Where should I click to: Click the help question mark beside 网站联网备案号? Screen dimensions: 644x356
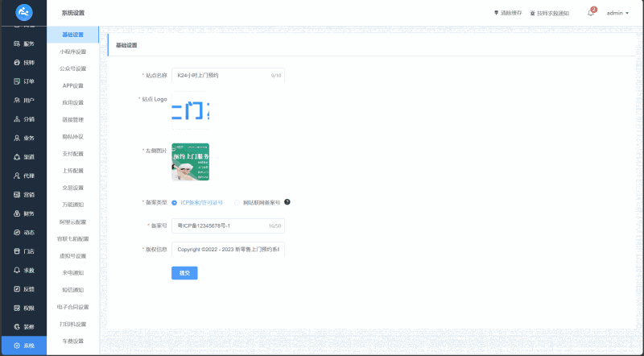pos(287,202)
